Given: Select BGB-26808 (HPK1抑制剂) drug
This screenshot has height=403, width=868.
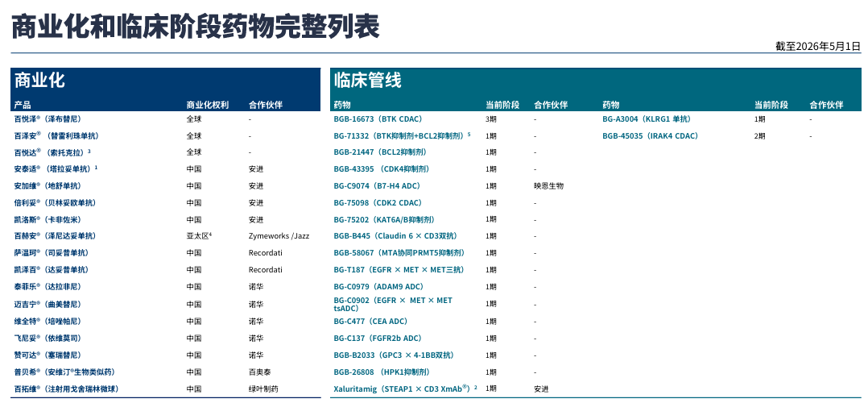Looking at the screenshot, I should (382, 372).
